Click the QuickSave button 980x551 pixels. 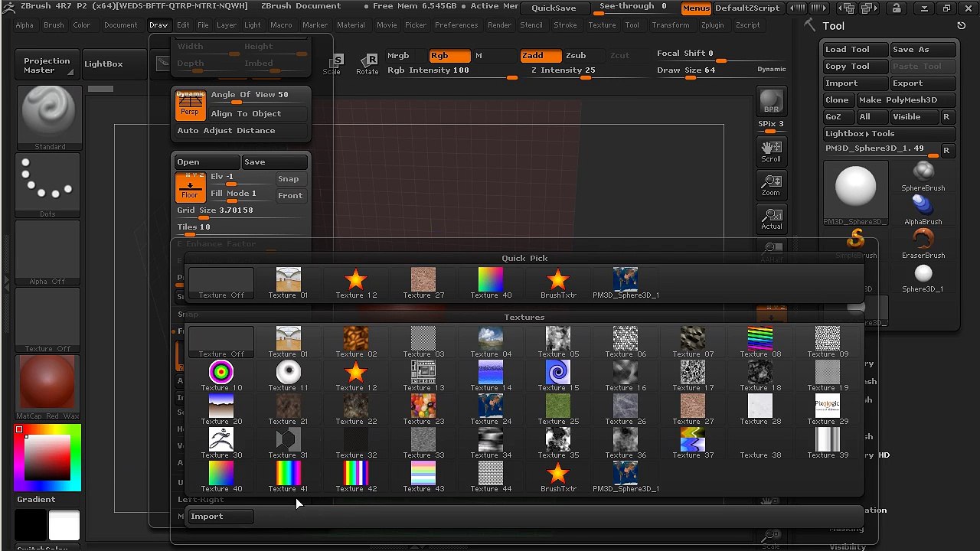(554, 8)
